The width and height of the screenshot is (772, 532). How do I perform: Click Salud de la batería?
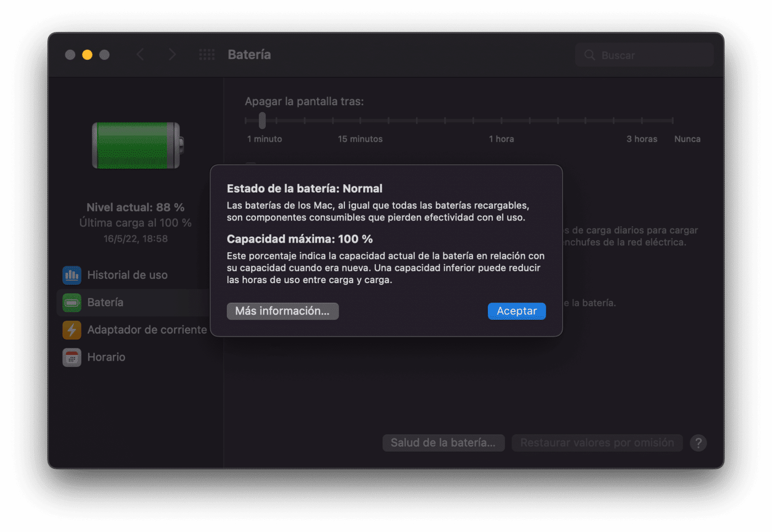pyautogui.click(x=443, y=442)
